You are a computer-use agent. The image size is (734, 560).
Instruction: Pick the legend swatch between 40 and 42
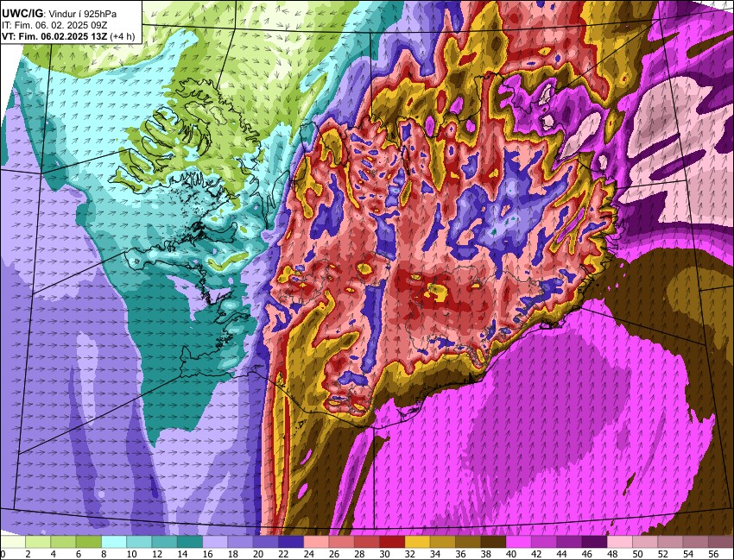(519, 542)
